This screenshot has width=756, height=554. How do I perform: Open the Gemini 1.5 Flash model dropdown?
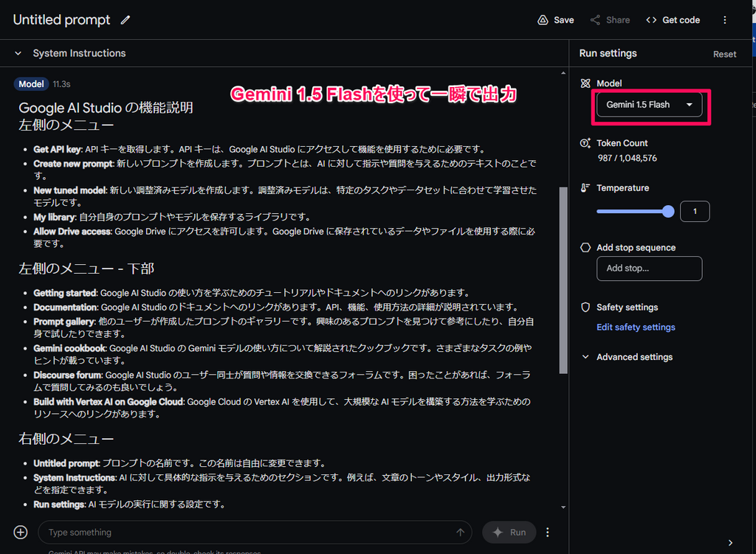(650, 105)
